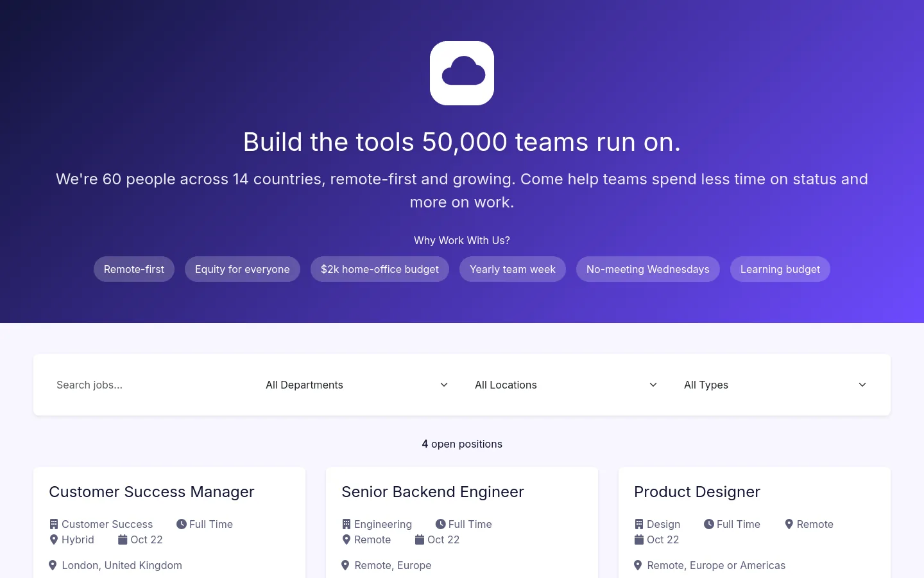Focus the Search jobs input field
Screen dimensions: 924x578
coord(148,385)
